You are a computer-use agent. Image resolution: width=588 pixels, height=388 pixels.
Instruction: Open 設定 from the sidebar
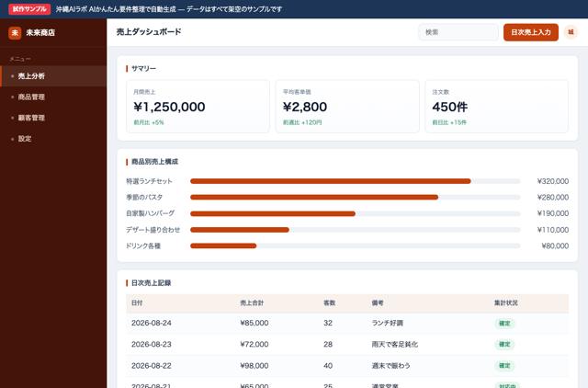[x=53, y=139]
